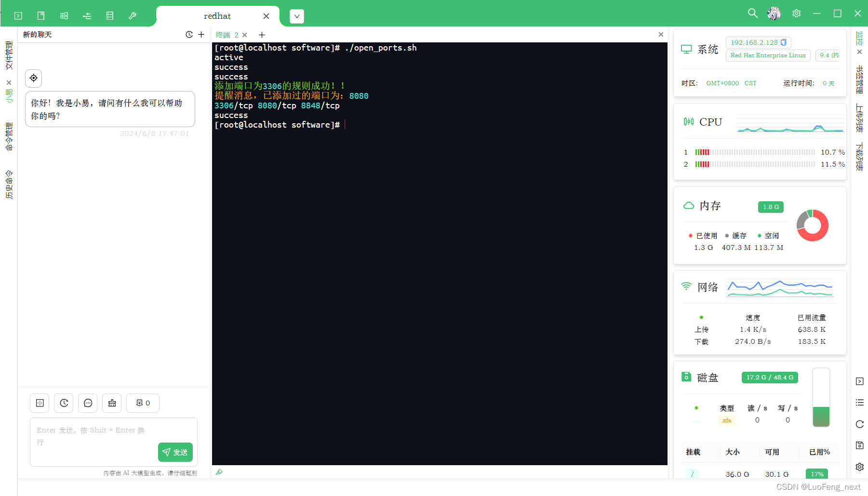Viewport: 868px width, 496px height.
Task: Click the / mount point entry
Action: coord(692,474)
